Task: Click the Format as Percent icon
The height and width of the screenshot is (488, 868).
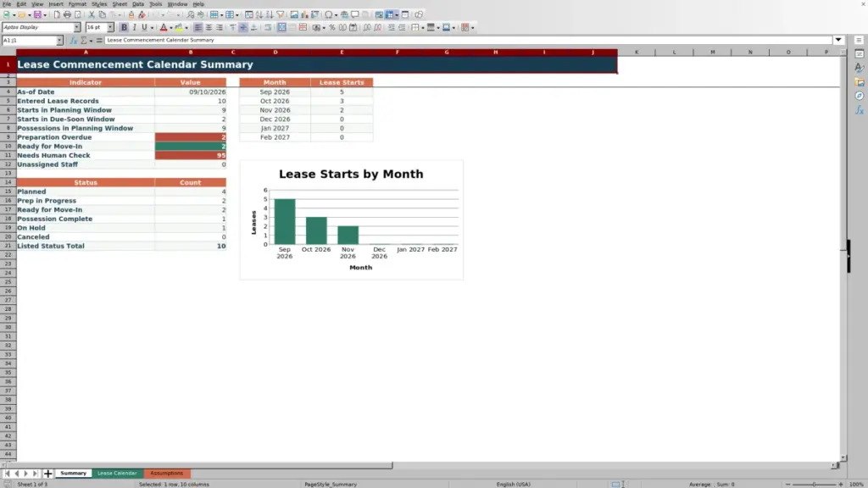Action: (332, 28)
